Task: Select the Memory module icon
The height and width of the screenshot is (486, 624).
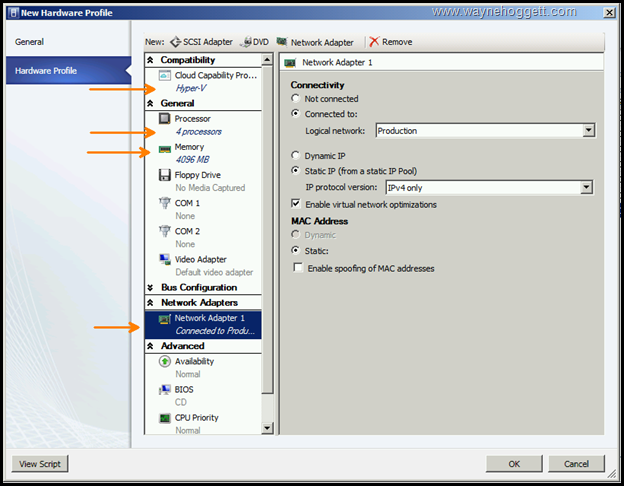Action: [x=164, y=149]
